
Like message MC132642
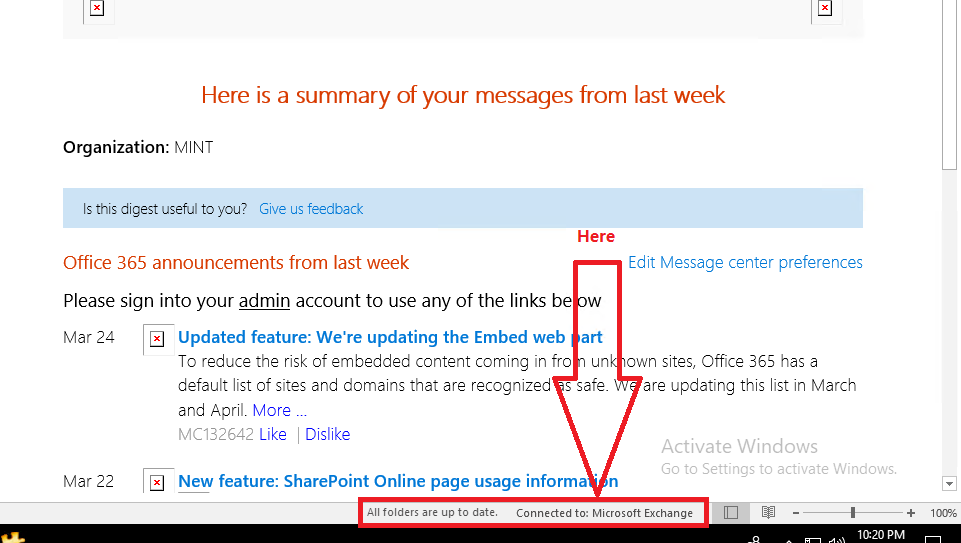pyautogui.click(x=273, y=434)
